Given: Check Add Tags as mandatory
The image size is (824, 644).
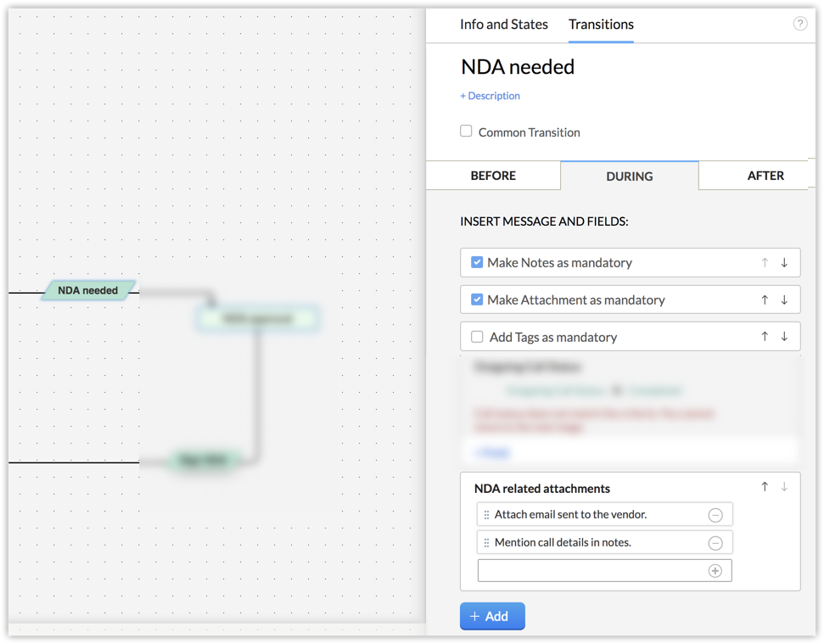Looking at the screenshot, I should 477,337.
